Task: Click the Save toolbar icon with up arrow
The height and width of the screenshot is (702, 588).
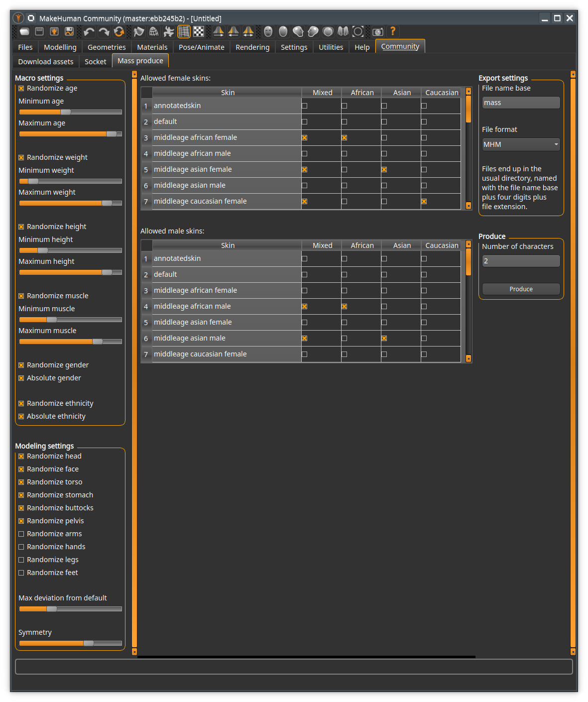Action: coord(54,32)
